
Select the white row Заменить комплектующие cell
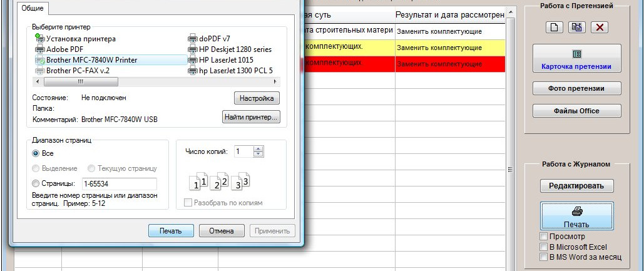pos(450,31)
